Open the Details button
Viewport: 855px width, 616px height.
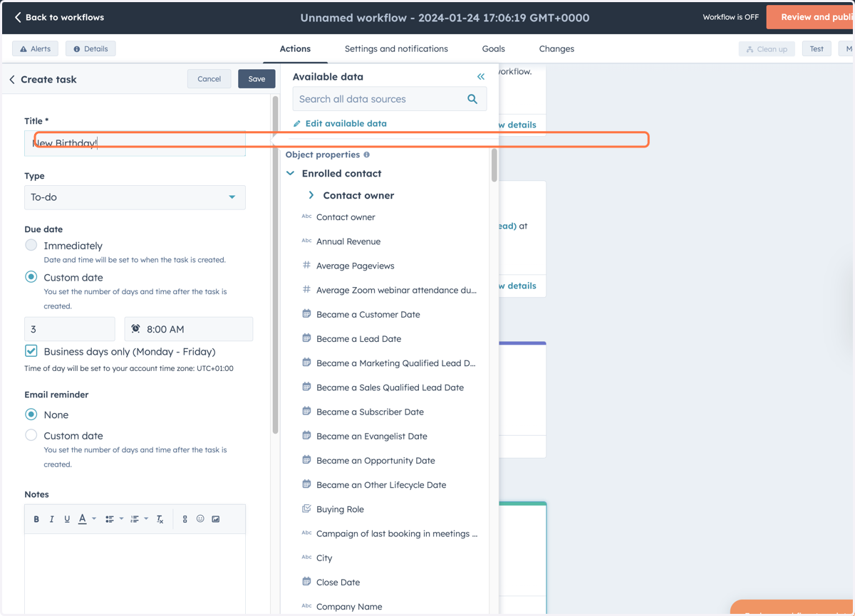(90, 49)
